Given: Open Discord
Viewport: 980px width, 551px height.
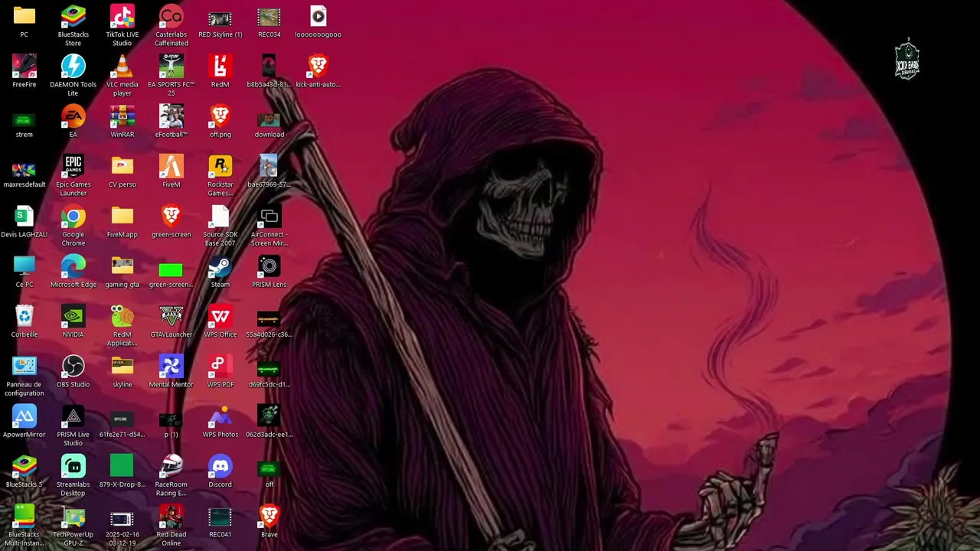Looking at the screenshot, I should coord(220,467).
